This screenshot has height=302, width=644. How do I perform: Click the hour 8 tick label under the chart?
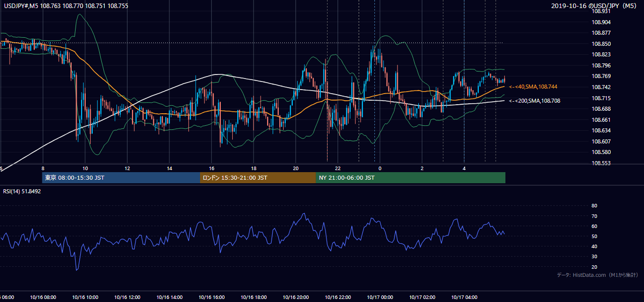pyautogui.click(x=43, y=169)
